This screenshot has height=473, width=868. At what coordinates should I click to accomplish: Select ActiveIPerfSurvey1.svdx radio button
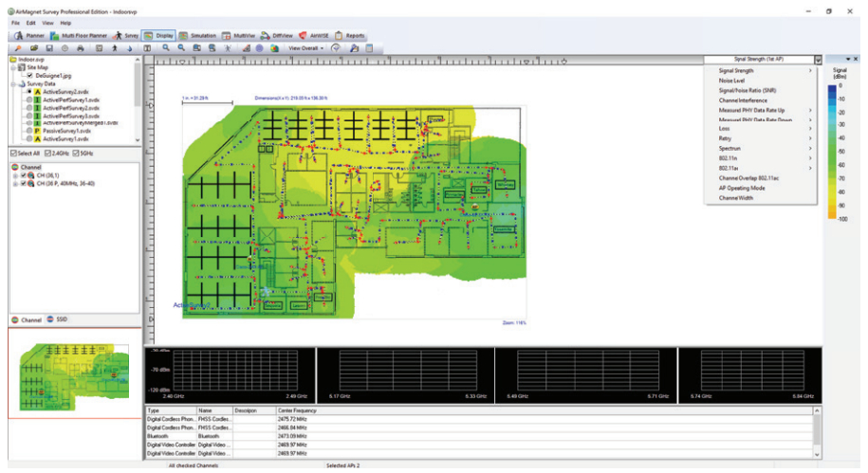(29, 100)
